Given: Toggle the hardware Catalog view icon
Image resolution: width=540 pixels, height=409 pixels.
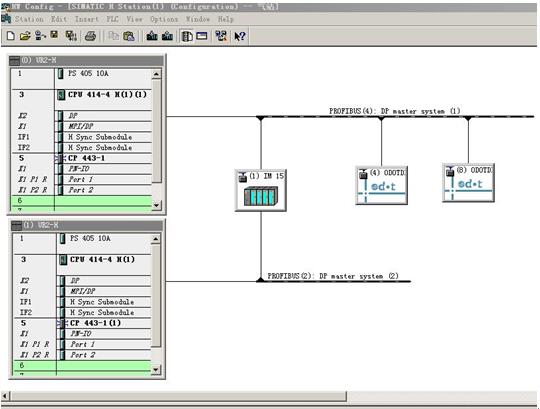Looking at the screenshot, I should (187, 36).
